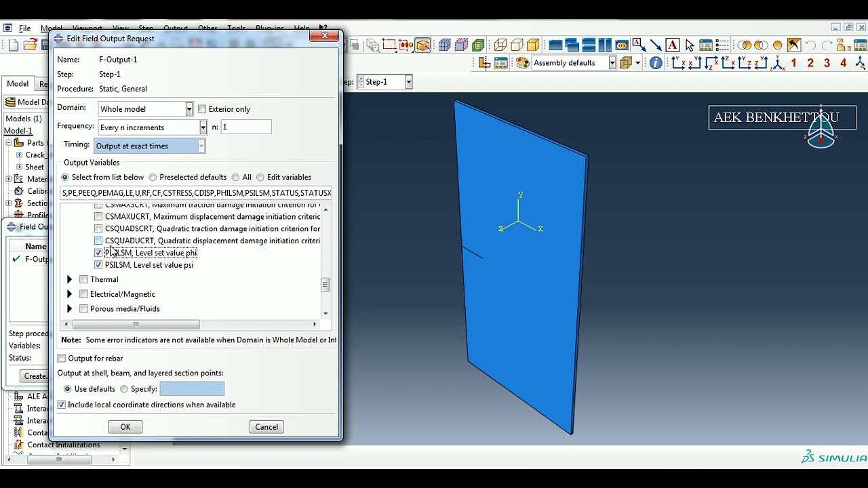
Task: Check the Thermal category checkbox
Action: 83,279
